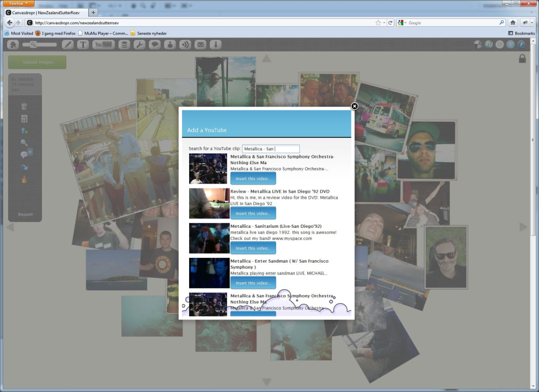Expand the Google search engine dropdown
Viewport: 539px width, 392px height.
pyautogui.click(x=403, y=23)
